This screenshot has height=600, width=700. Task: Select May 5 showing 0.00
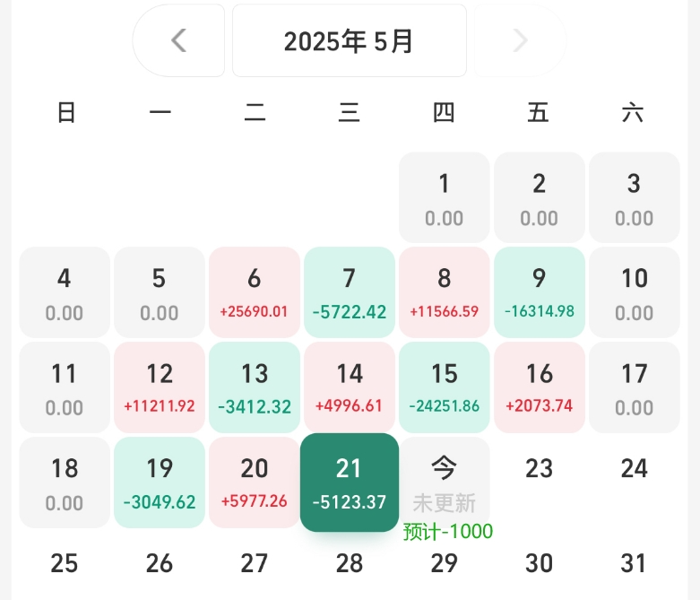(x=160, y=292)
